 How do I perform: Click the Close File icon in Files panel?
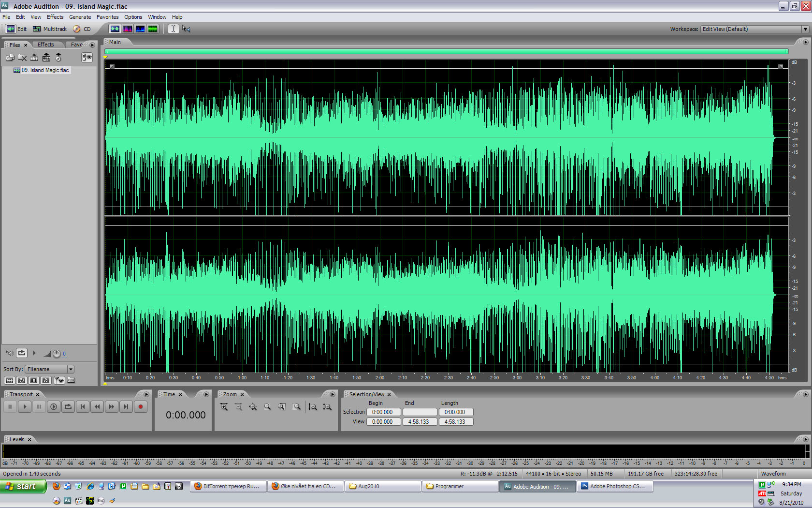(x=22, y=58)
